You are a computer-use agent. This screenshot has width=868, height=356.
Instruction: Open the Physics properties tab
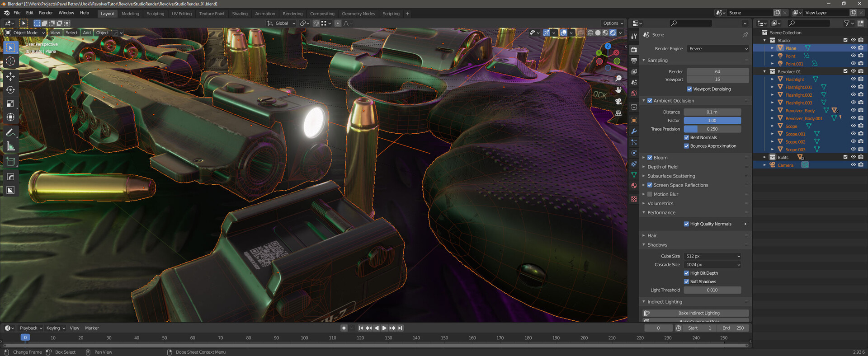[634, 153]
